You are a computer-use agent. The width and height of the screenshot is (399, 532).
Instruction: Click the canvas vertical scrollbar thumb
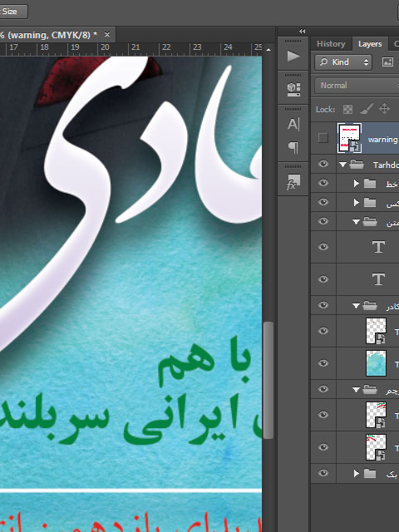point(268,381)
